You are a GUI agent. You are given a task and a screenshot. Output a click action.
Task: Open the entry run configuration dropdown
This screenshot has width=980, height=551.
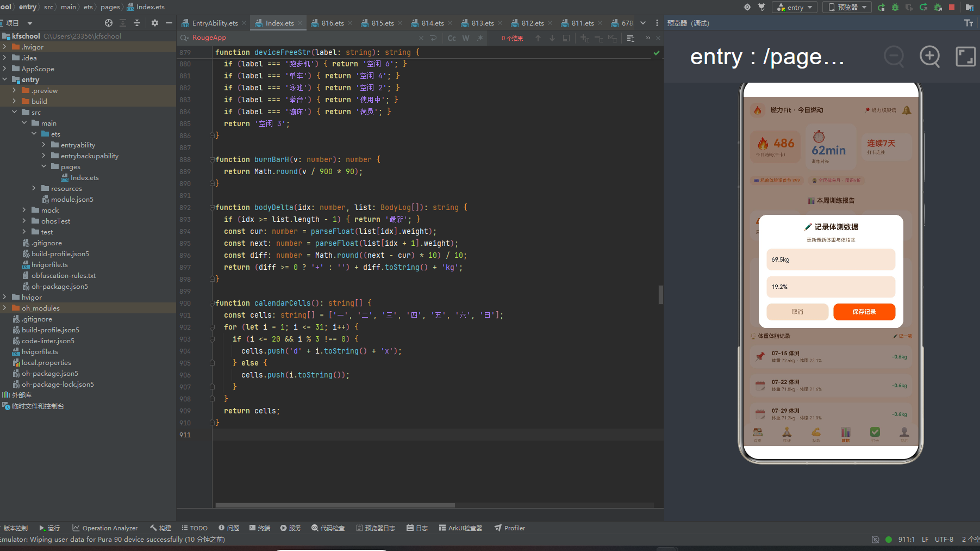(x=795, y=7)
